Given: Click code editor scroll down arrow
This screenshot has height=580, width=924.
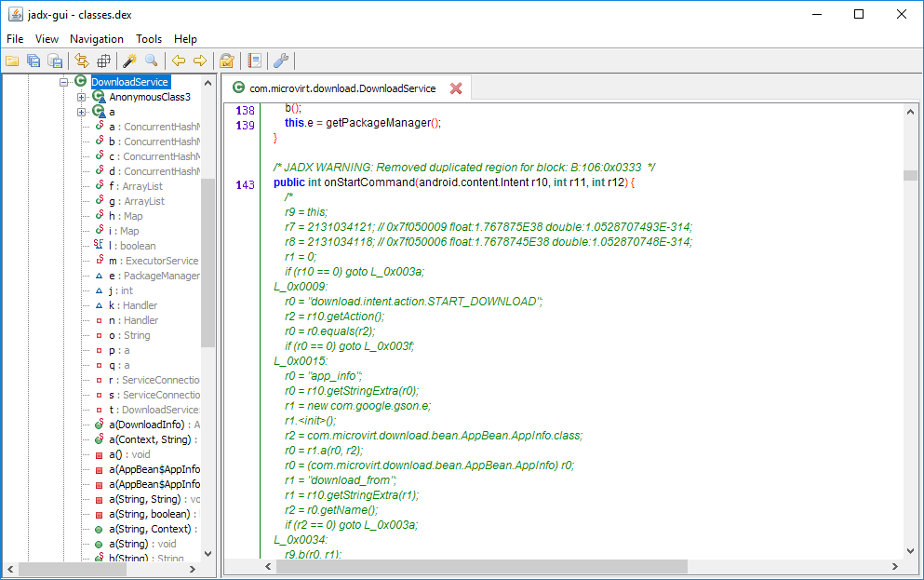Looking at the screenshot, I should (x=910, y=551).
